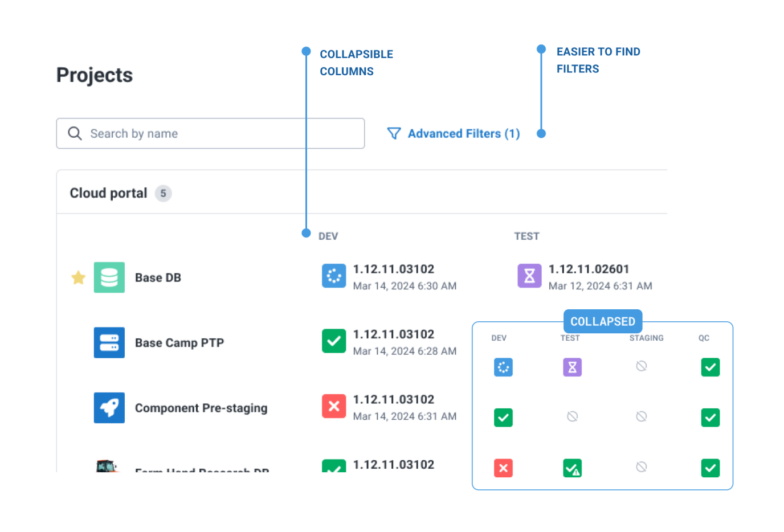Click Base DB's in-progress DEV status icon
The height and width of the screenshot is (532, 784).
tap(333, 276)
